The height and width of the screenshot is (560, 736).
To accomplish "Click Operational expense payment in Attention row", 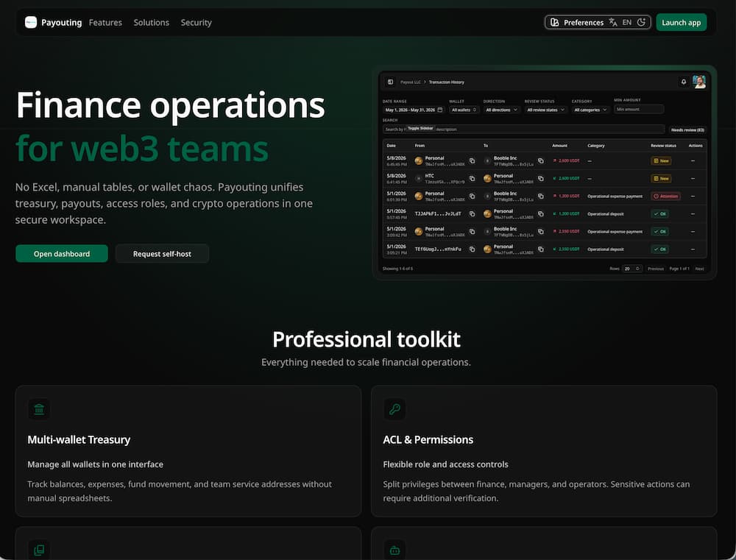I will pos(615,196).
